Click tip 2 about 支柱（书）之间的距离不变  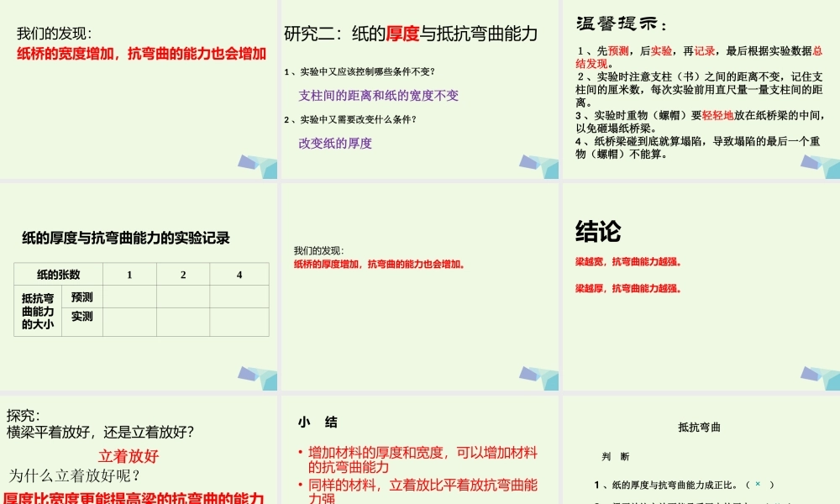click(x=699, y=89)
